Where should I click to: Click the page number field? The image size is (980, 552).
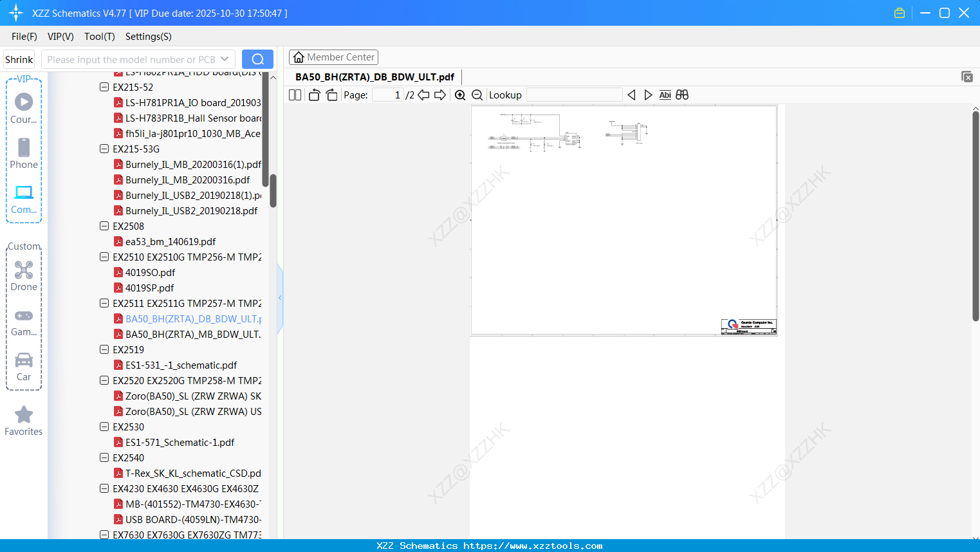[x=388, y=95]
